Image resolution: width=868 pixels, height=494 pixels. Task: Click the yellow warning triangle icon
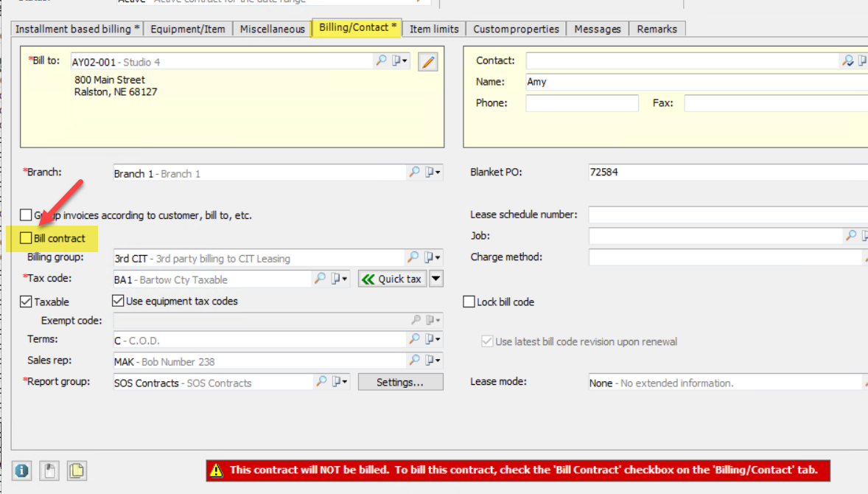point(217,470)
